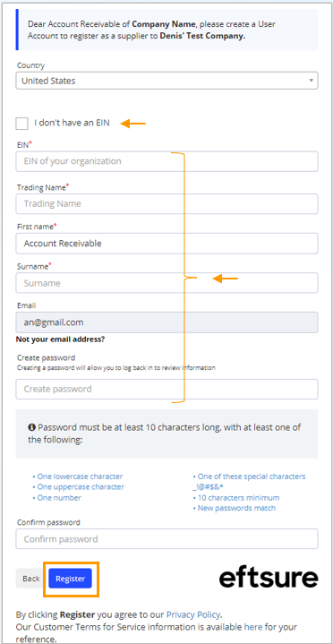Click the Not your email address? link
The image size is (333, 644).
click(x=60, y=340)
